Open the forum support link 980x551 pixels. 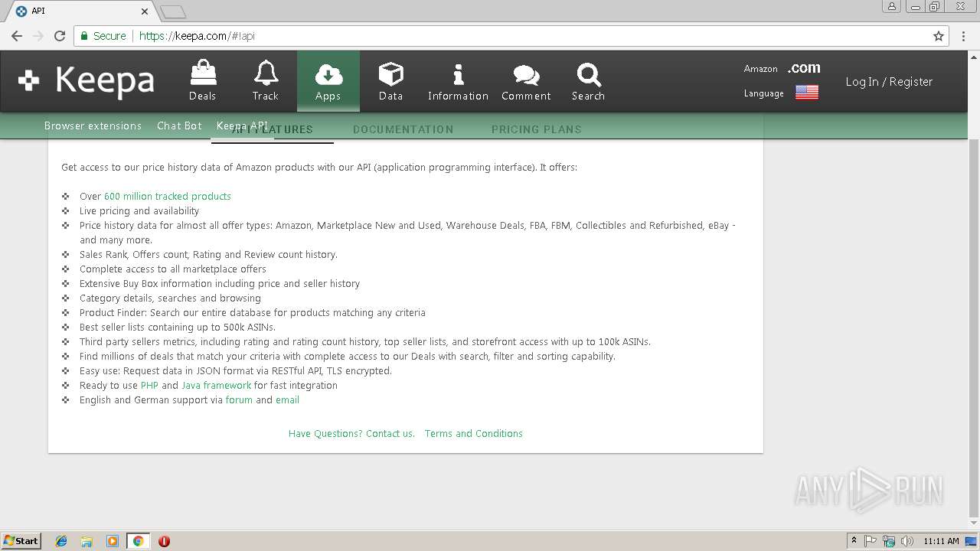pyautogui.click(x=239, y=399)
